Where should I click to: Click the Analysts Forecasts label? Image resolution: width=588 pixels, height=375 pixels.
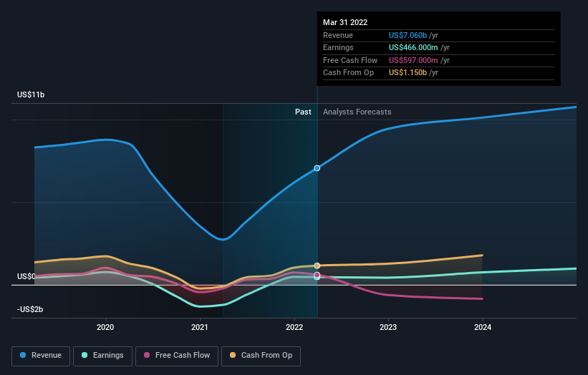tap(357, 112)
